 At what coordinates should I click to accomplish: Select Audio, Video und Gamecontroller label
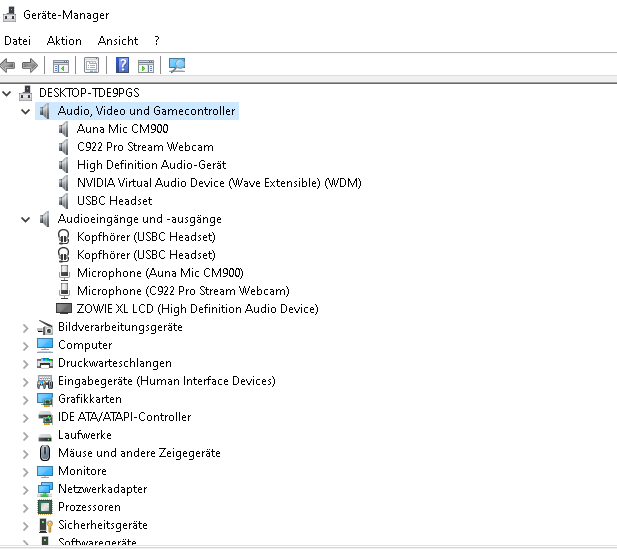pos(146,111)
